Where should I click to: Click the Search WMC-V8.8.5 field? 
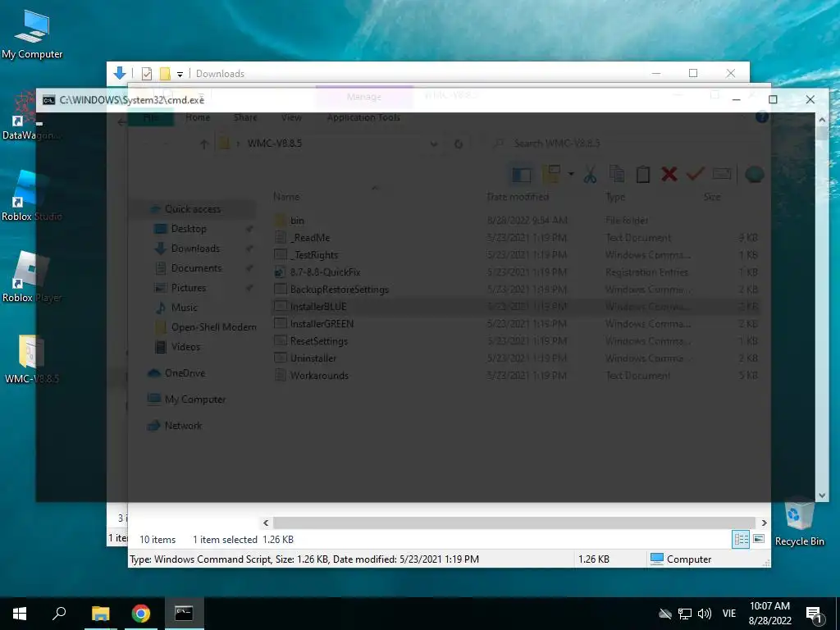coord(627,144)
